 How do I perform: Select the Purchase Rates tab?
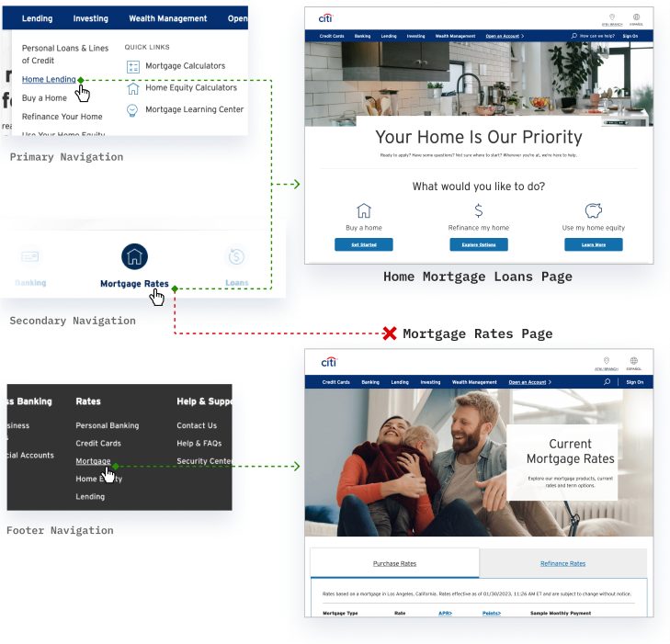point(394,563)
